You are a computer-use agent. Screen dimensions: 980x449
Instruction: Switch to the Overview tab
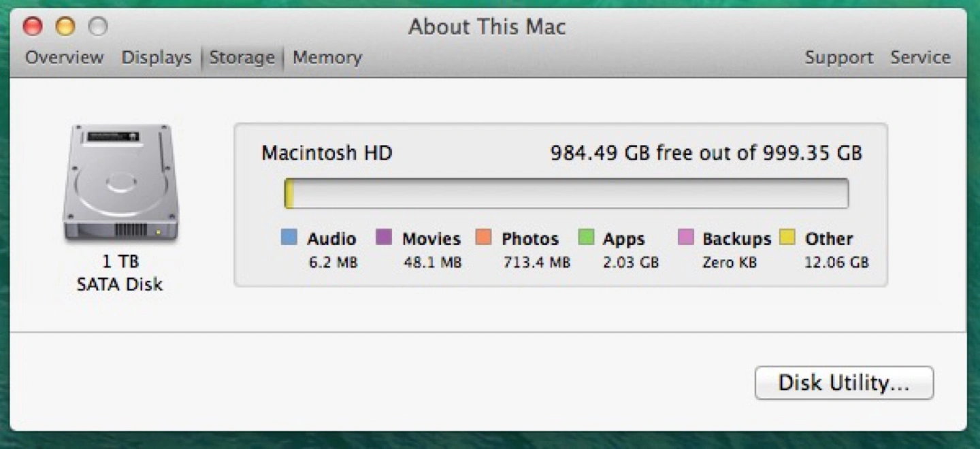(65, 58)
